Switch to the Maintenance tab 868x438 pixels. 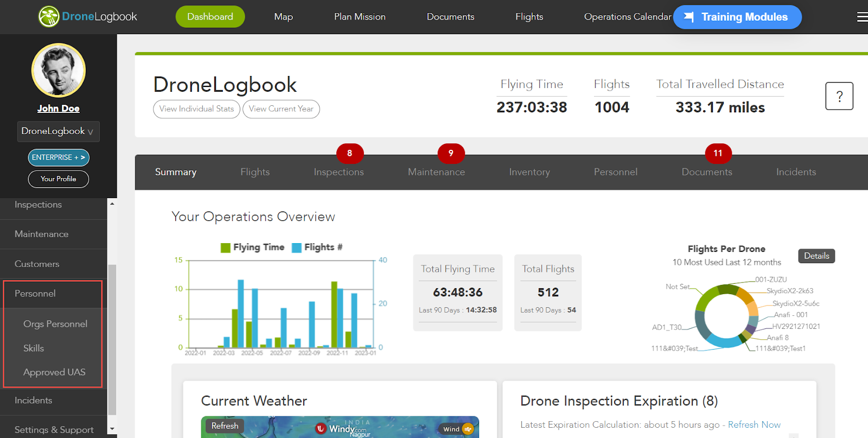click(436, 172)
